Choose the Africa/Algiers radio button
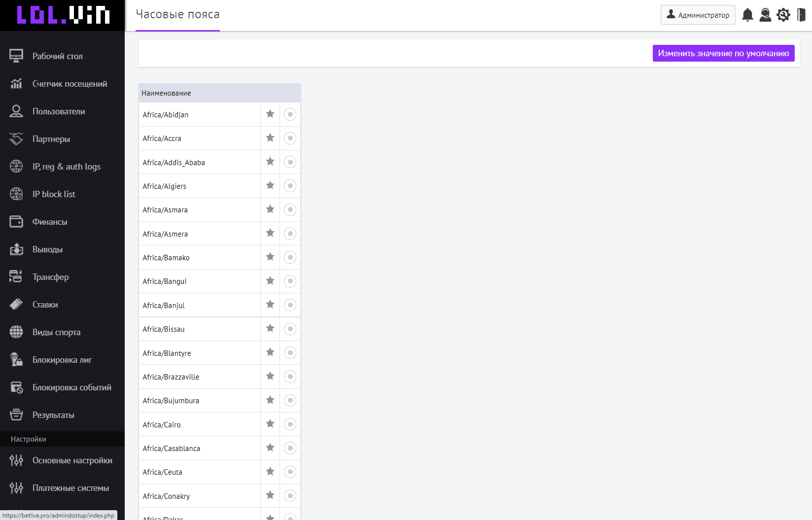Image resolution: width=812 pixels, height=520 pixels. tap(290, 186)
